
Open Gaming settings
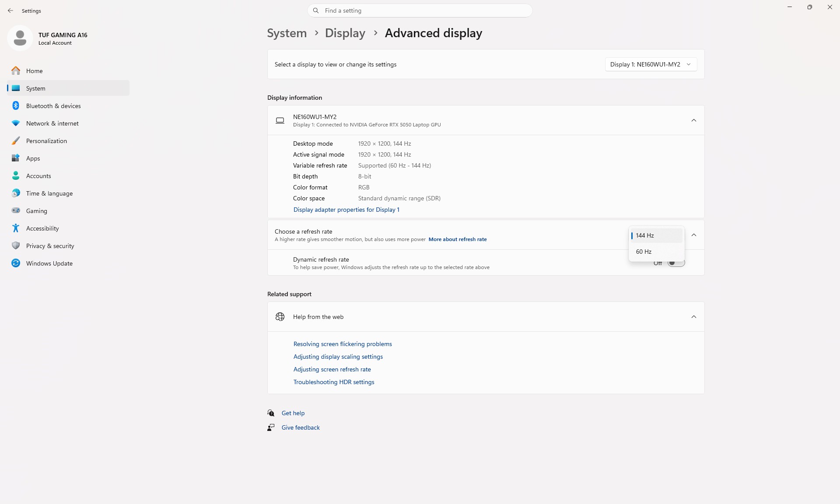68,211
